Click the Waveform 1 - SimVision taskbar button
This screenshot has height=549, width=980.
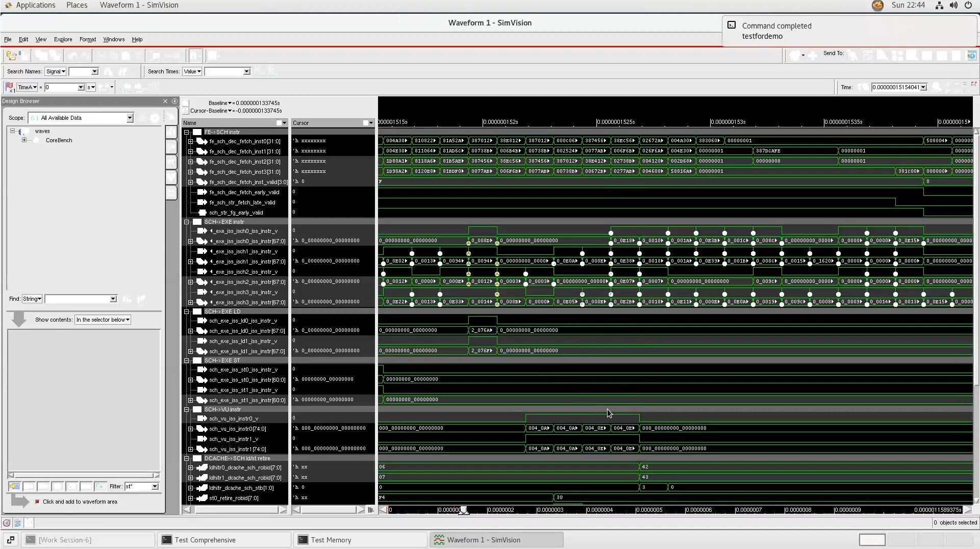(497, 539)
